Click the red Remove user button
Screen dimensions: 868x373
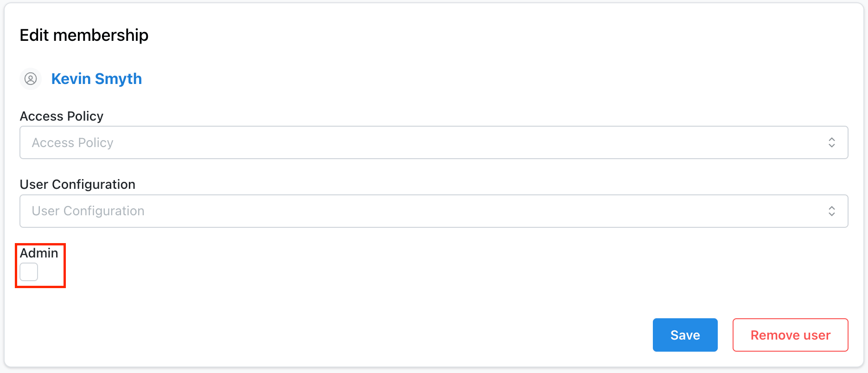point(790,335)
